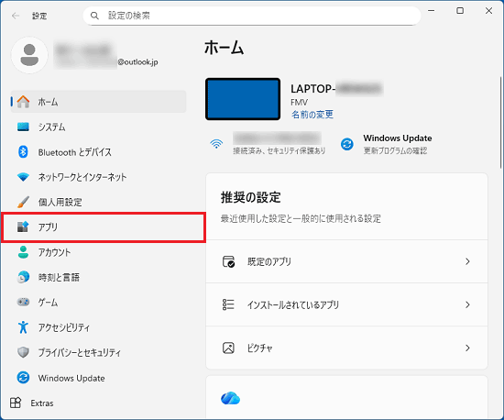Minimize the Settings window

432,11
